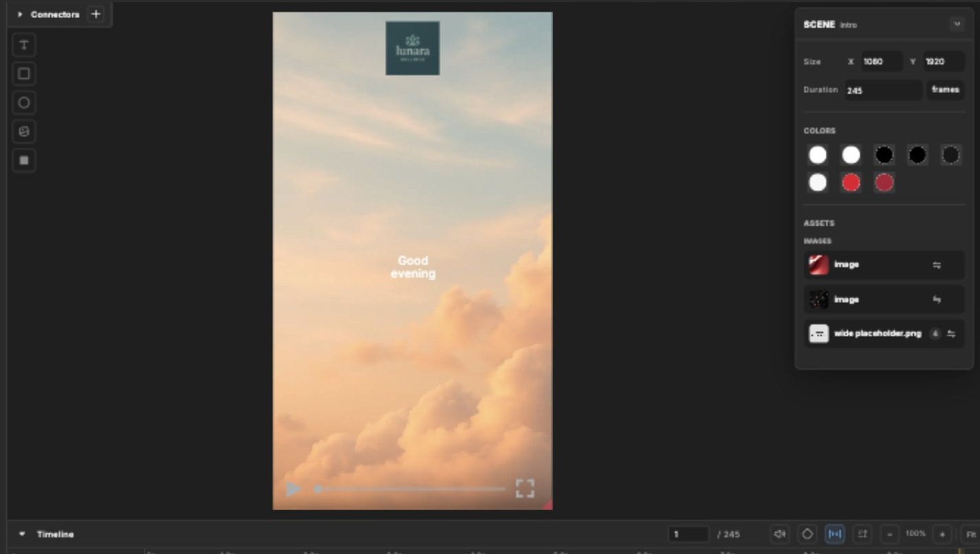Click the Duration input field

click(883, 90)
